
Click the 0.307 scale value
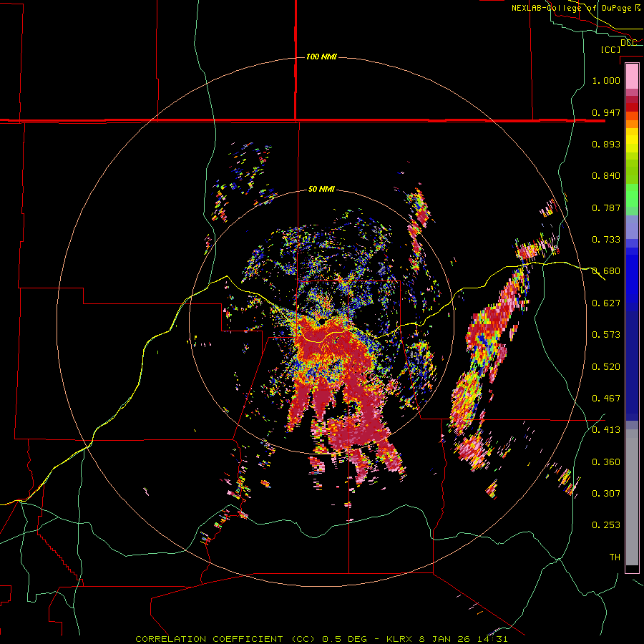pos(606,494)
